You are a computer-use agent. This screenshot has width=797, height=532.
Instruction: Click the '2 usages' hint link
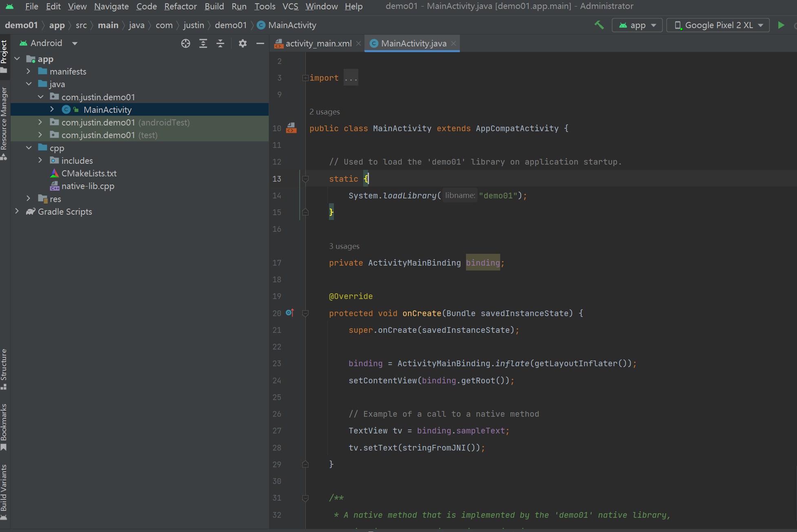click(325, 112)
